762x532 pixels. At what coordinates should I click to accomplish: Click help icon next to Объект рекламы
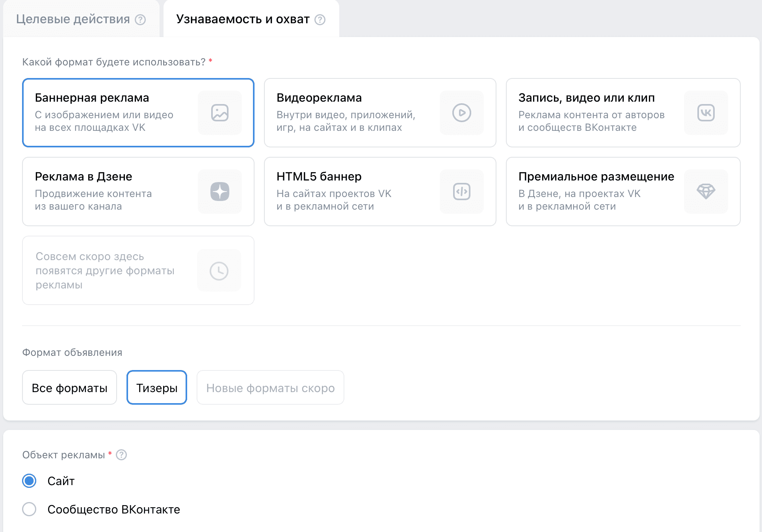coord(121,455)
